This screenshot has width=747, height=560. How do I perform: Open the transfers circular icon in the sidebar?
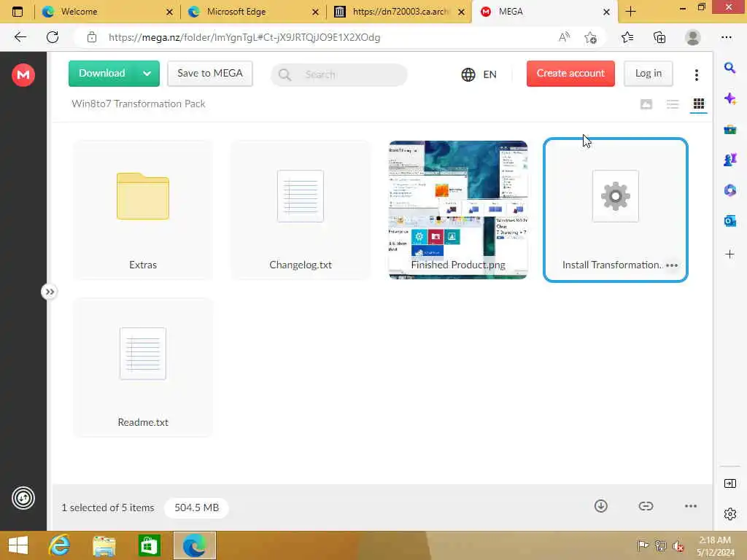tap(23, 498)
